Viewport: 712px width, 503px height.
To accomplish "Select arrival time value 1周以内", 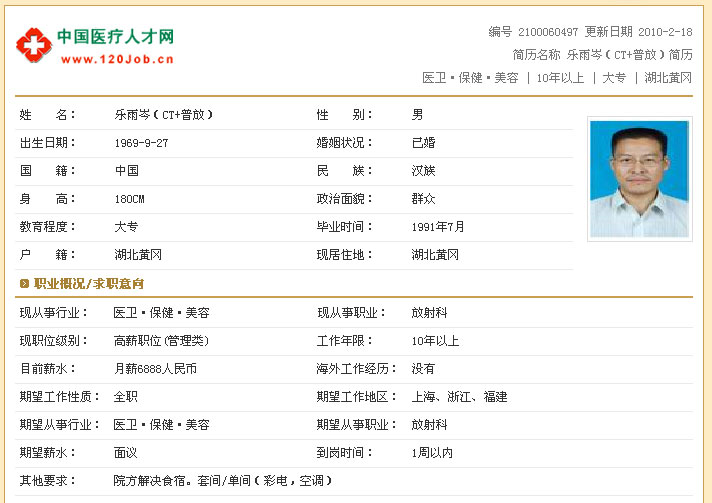I will (x=432, y=453).
